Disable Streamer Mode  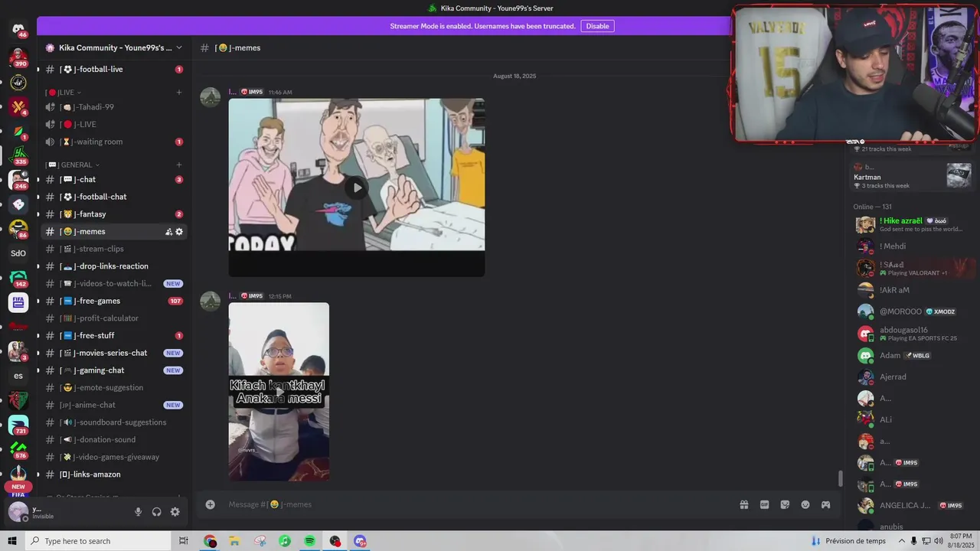click(597, 26)
